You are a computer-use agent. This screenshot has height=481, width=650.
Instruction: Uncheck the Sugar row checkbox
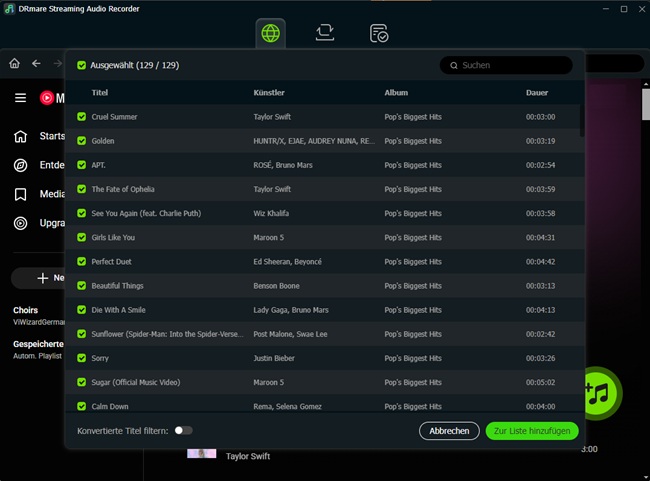point(82,382)
